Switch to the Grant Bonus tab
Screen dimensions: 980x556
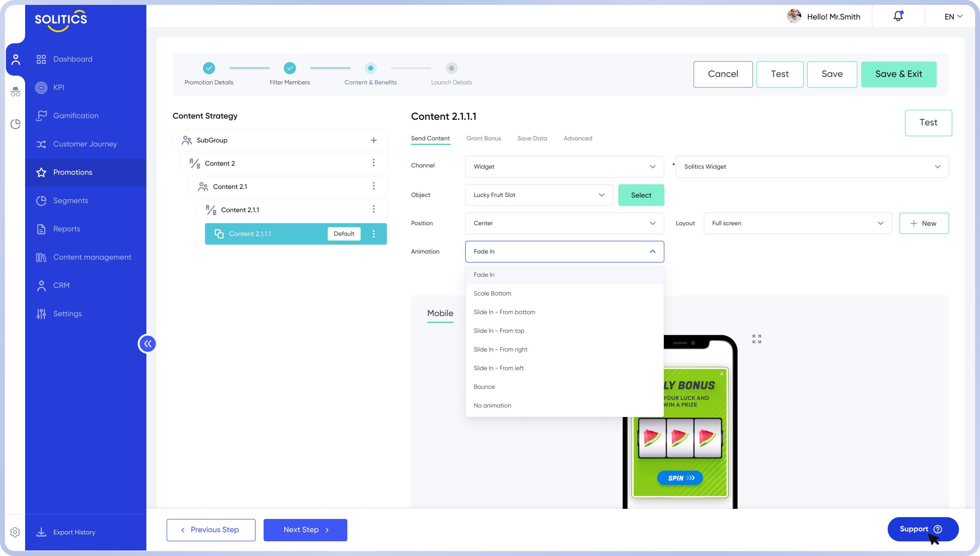(x=484, y=138)
